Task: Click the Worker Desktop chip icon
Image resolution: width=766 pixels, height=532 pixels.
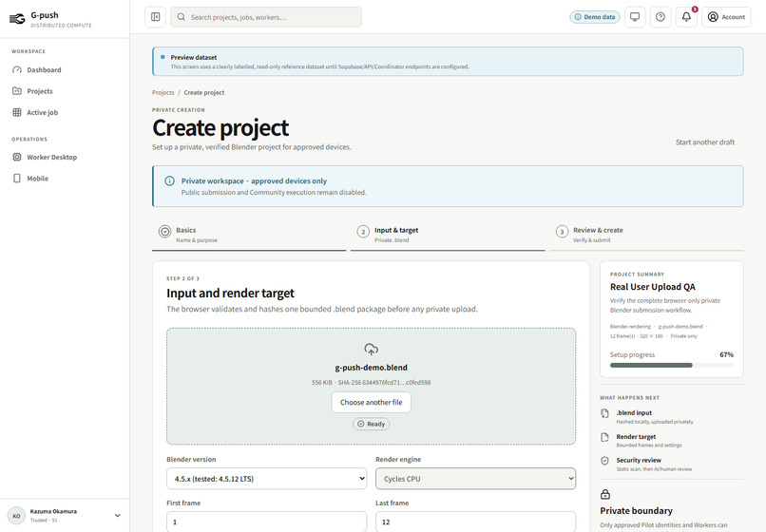Action: coord(17,158)
